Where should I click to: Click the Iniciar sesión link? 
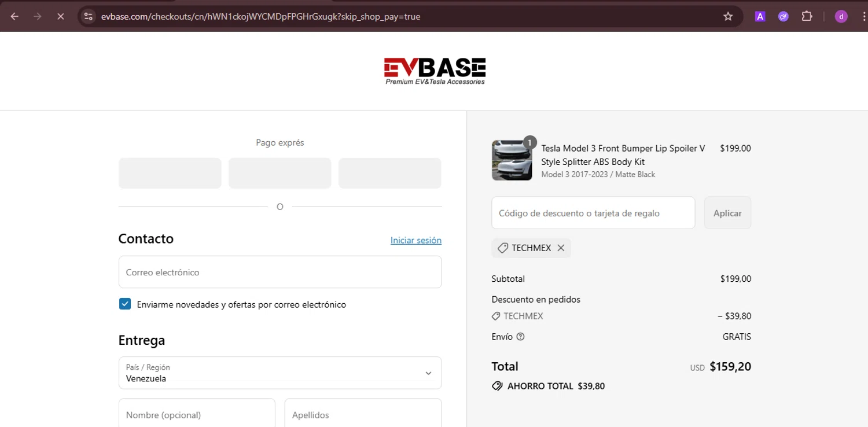415,240
